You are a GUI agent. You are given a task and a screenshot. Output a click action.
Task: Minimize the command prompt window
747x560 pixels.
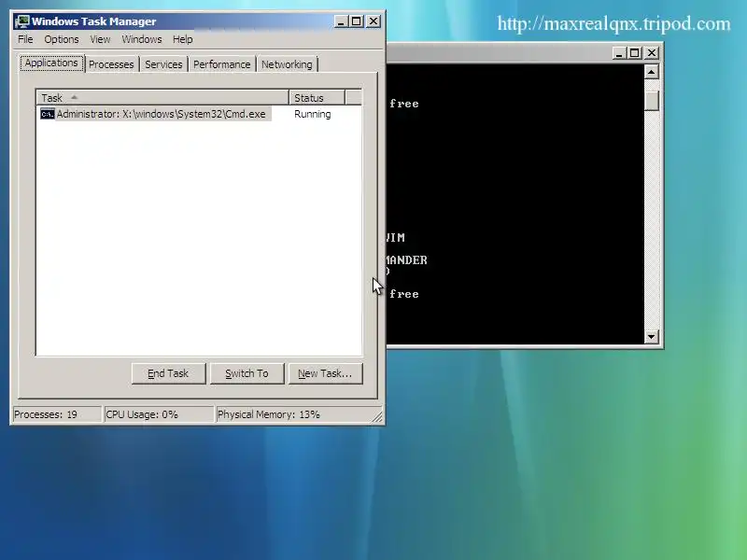[x=618, y=53]
